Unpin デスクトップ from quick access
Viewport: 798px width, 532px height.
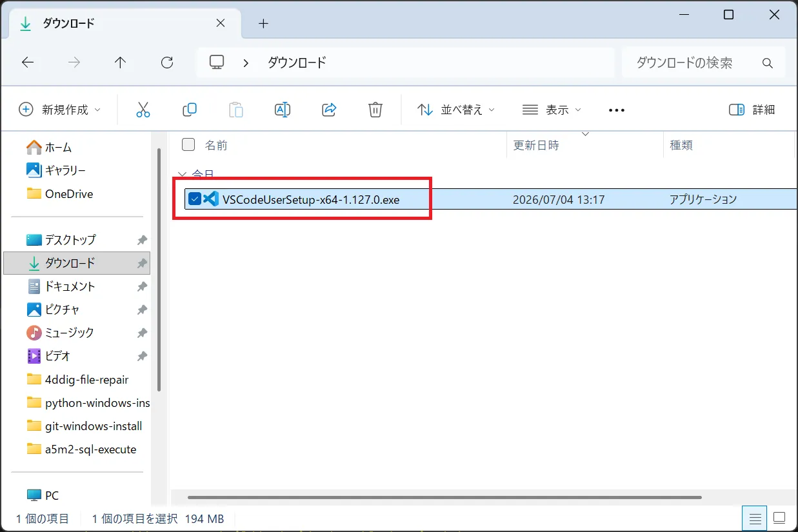tap(142, 240)
